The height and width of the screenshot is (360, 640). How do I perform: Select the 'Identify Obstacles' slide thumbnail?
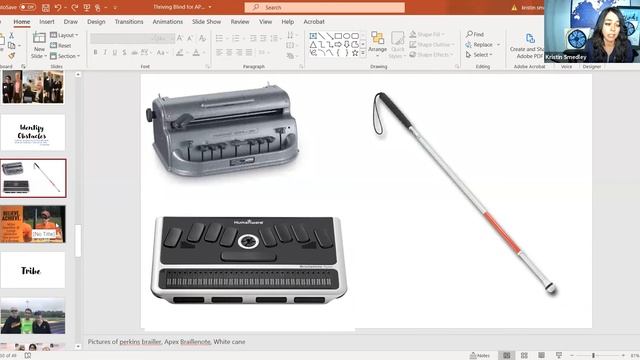tap(33, 133)
